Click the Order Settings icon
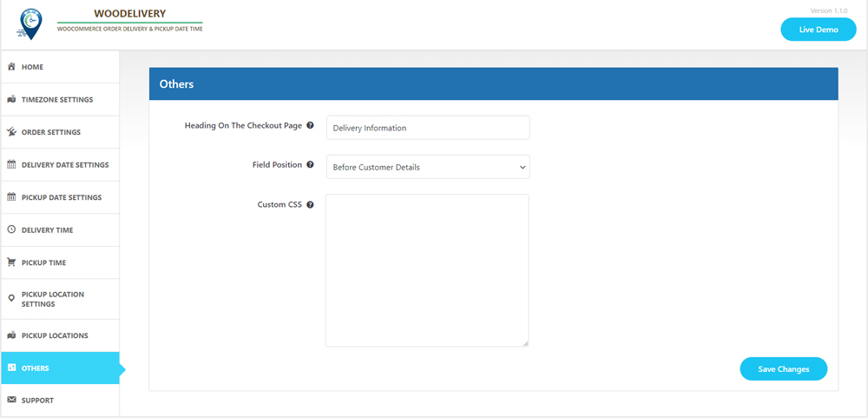Viewport: 868px width, 418px height. point(11,132)
